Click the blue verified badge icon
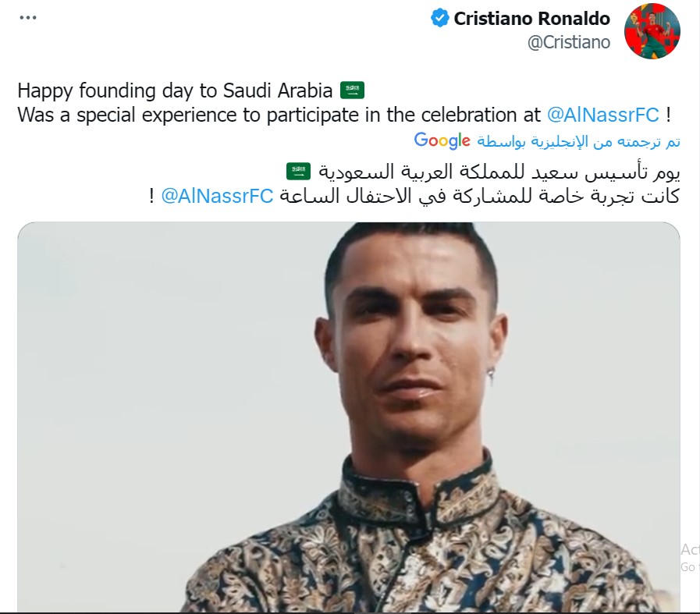Screen dimensions: 700x614 [439, 18]
